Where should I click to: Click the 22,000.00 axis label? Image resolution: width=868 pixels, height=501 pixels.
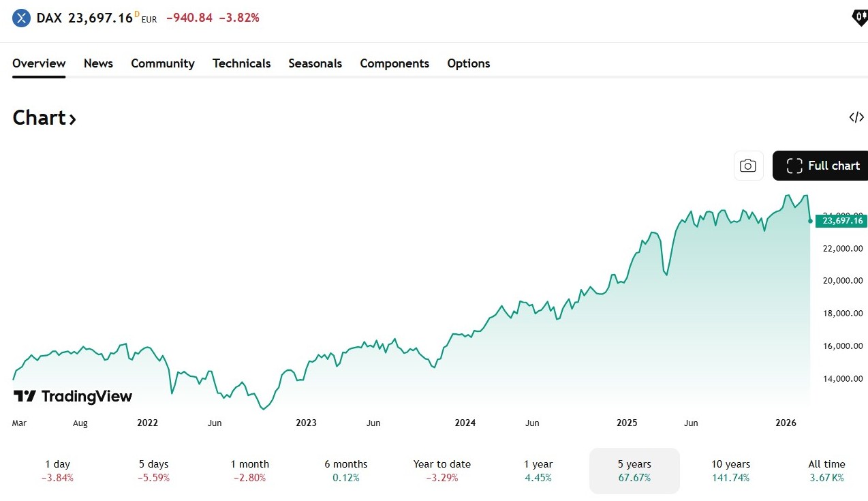843,248
